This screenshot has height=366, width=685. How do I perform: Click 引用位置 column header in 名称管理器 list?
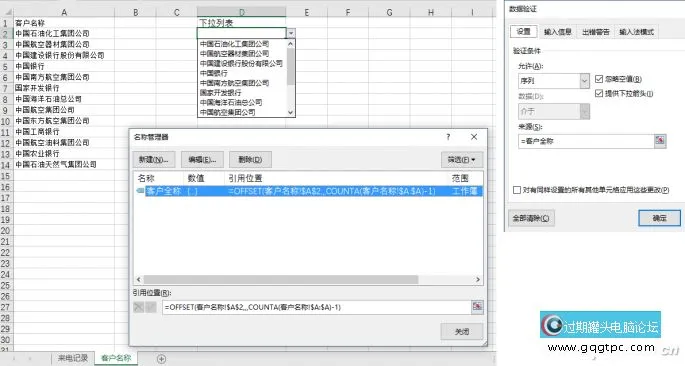[336, 178]
